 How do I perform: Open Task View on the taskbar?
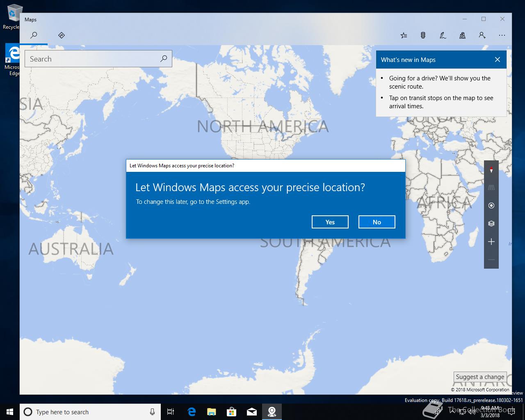tap(171, 412)
